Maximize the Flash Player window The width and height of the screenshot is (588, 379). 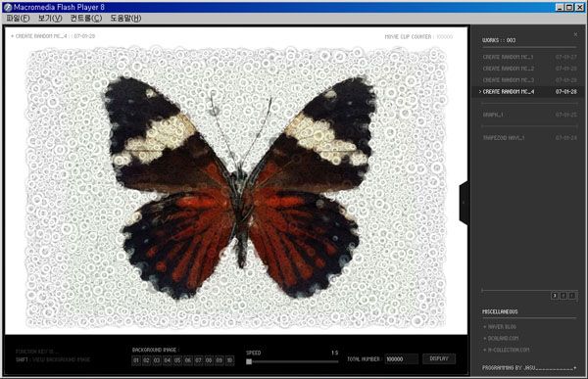pos(569,7)
